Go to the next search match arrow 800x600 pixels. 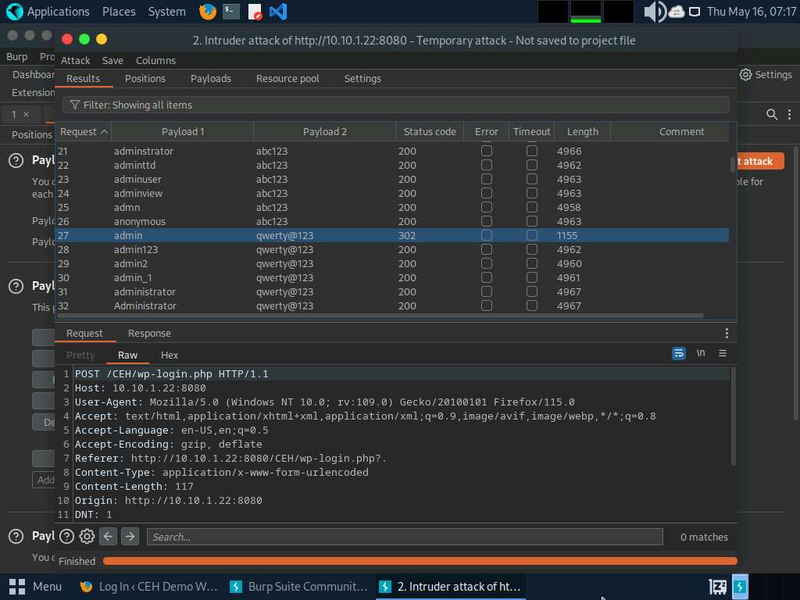coord(130,536)
